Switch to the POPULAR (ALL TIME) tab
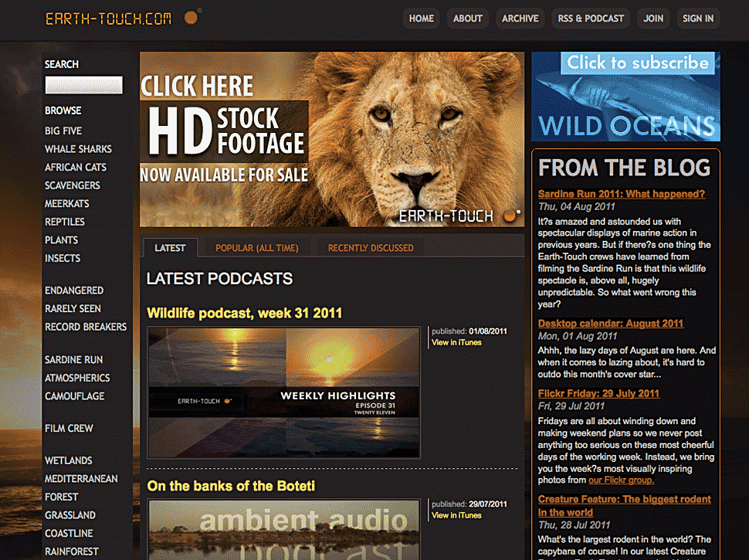 (257, 248)
